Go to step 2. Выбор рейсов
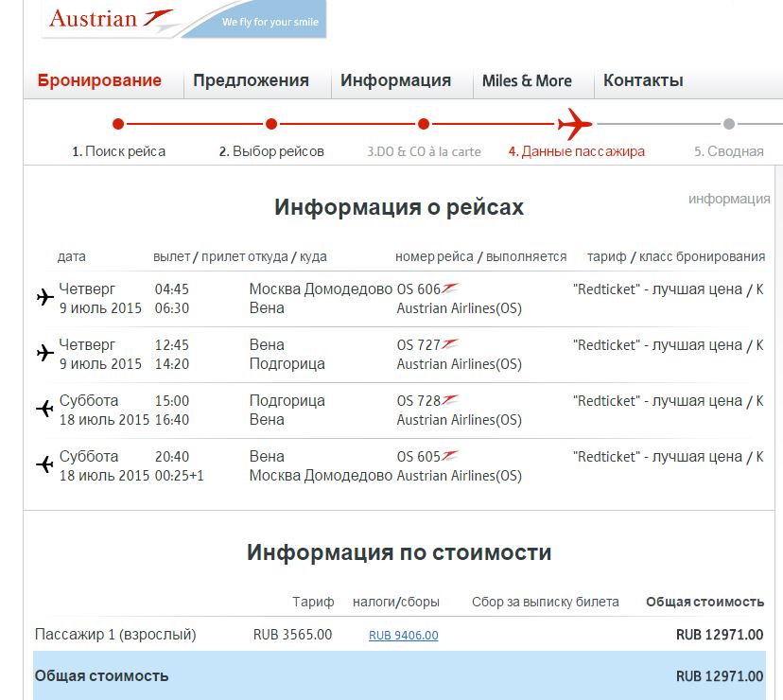This screenshot has height=700, width=783. 271,151
